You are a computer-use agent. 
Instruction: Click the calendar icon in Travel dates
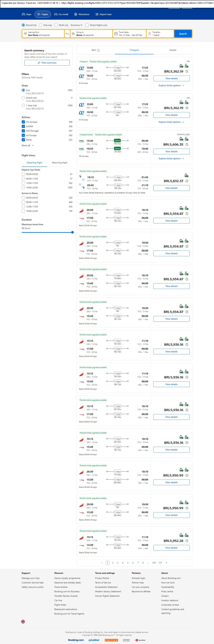click(116, 34)
